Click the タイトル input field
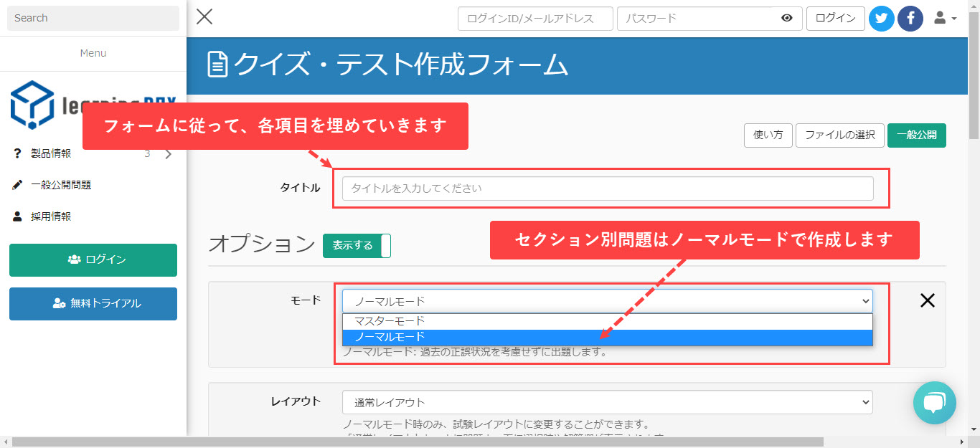 click(x=607, y=189)
